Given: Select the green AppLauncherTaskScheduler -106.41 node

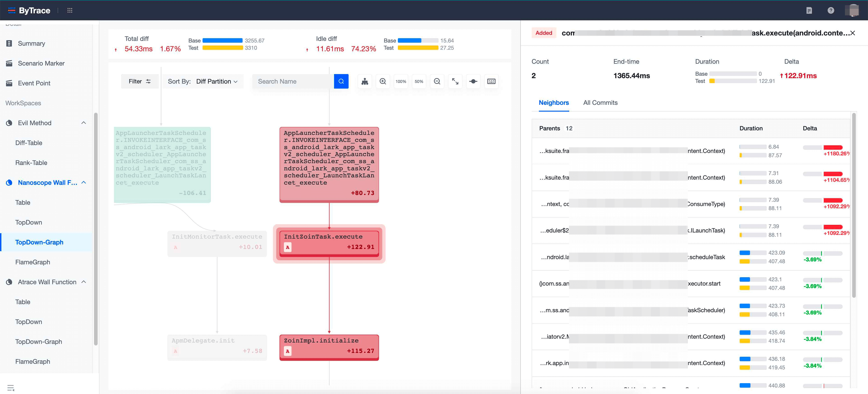Looking at the screenshot, I should coord(162,165).
